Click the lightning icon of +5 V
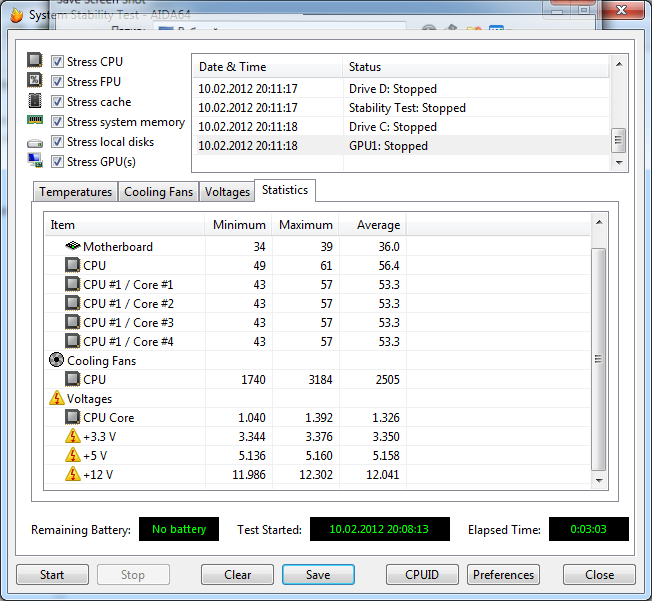 click(73, 455)
